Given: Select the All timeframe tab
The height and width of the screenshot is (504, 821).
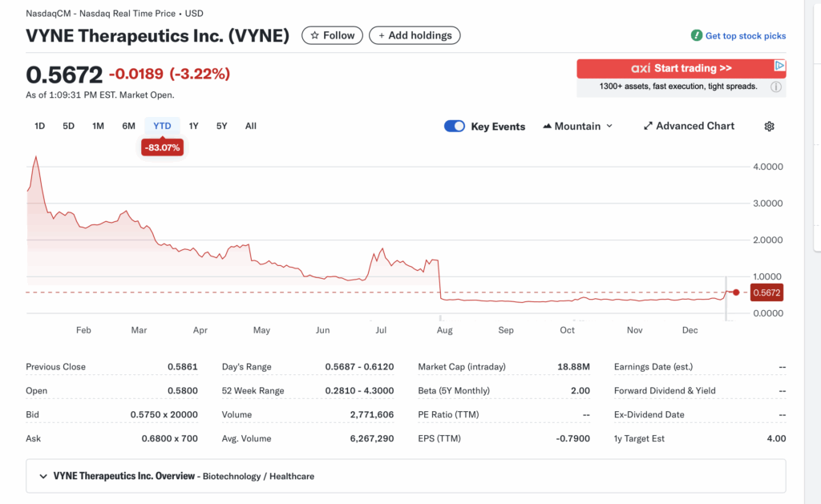Looking at the screenshot, I should (250, 126).
